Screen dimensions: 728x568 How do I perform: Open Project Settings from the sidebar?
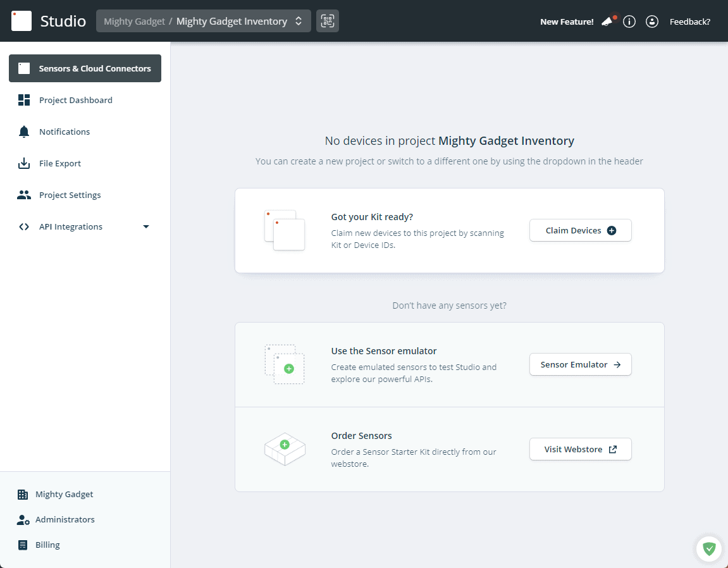(x=70, y=195)
